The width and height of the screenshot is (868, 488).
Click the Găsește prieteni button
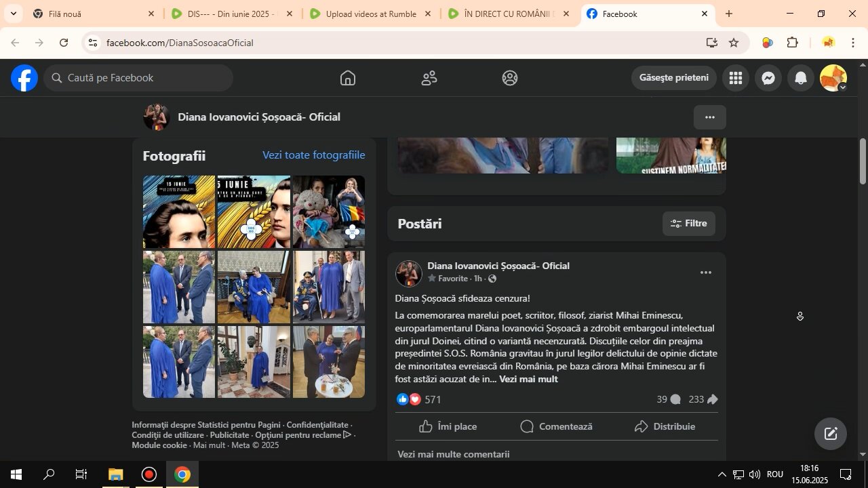click(x=674, y=78)
